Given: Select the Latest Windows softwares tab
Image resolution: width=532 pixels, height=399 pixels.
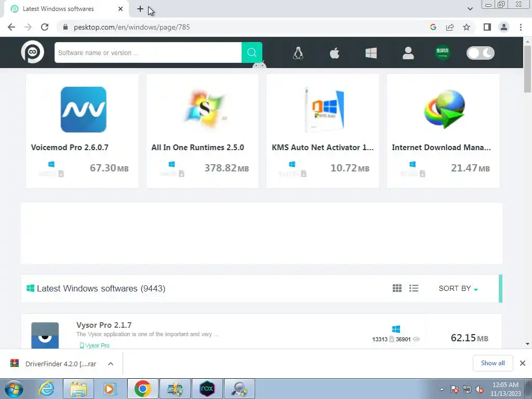Looking at the screenshot, I should (66, 9).
